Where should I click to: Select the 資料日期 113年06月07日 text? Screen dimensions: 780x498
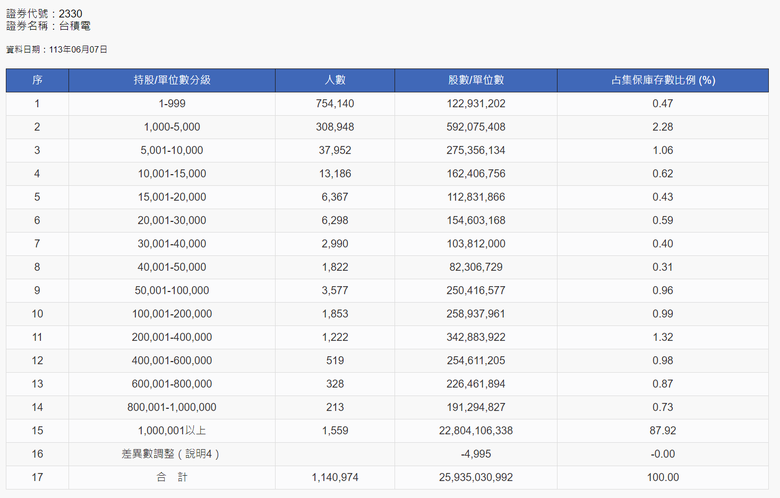(57, 49)
